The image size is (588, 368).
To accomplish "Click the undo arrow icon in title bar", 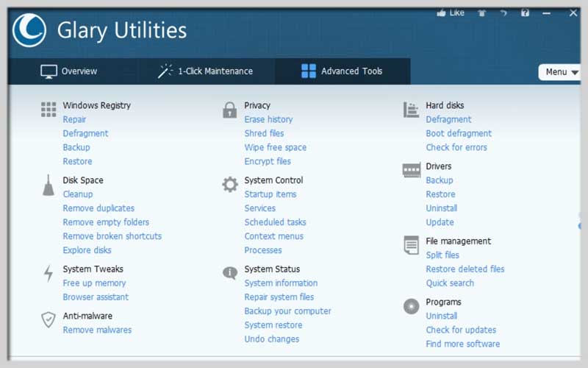I will 503,13.
